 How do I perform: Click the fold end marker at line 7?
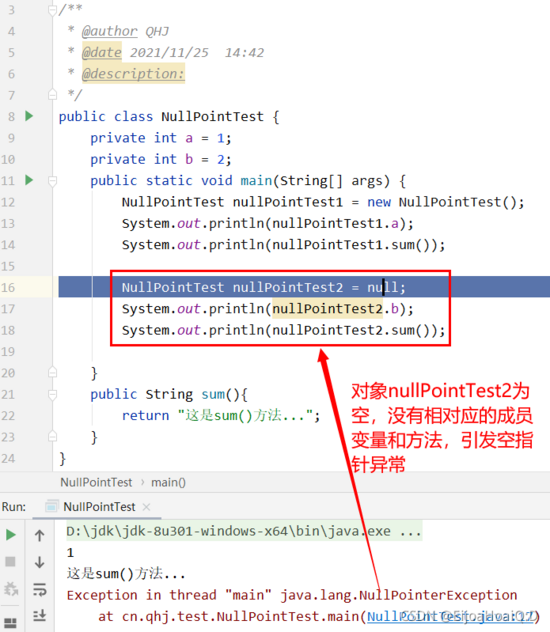pyautogui.click(x=52, y=95)
